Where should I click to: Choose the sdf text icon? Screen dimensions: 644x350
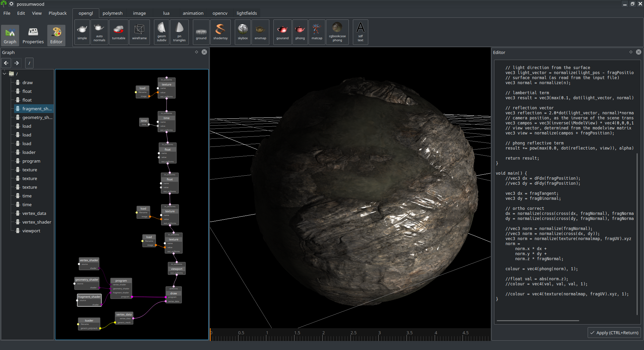coord(360,32)
